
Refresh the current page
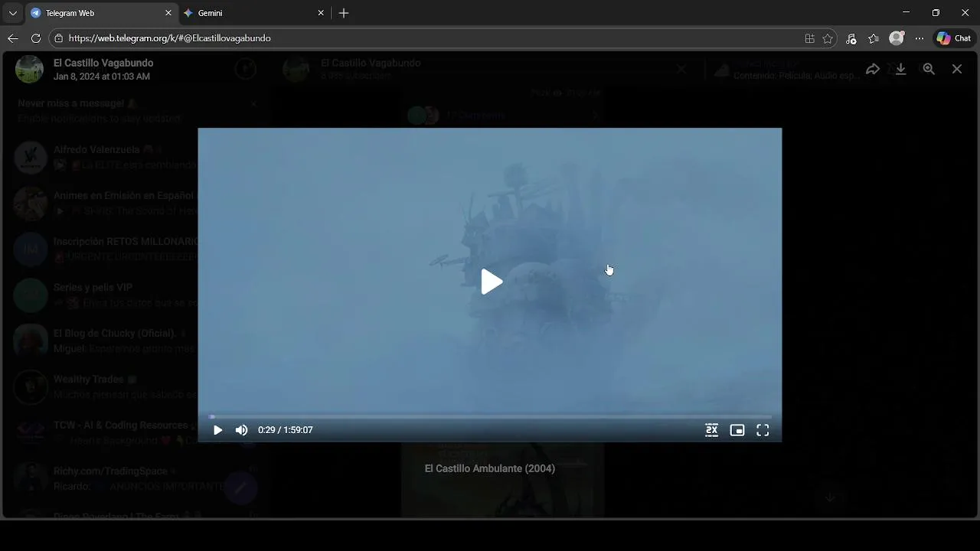[x=35, y=38]
